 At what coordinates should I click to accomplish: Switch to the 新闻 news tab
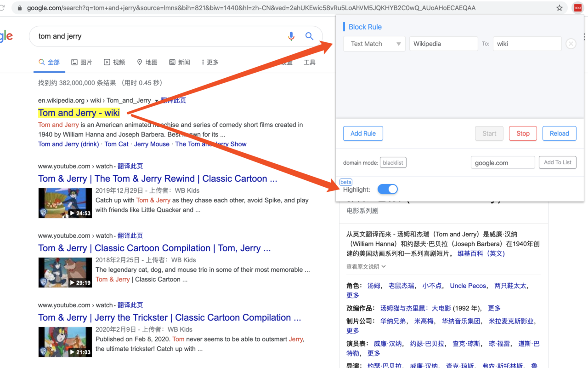(179, 62)
